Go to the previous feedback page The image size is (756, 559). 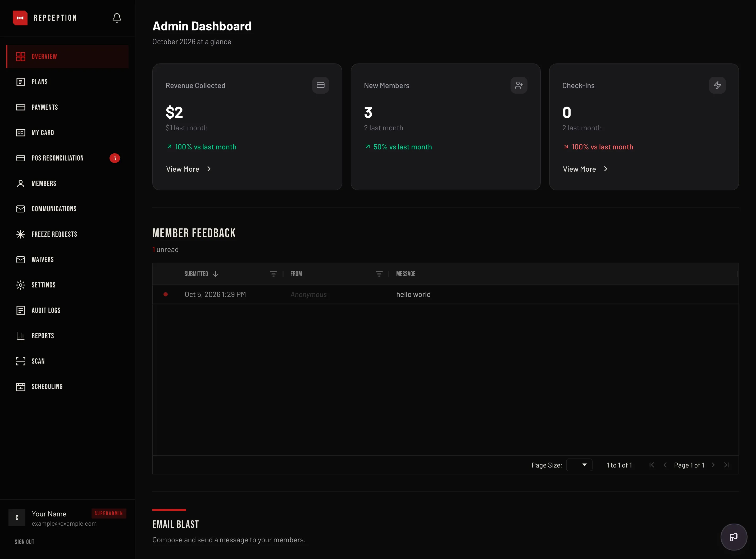665,465
